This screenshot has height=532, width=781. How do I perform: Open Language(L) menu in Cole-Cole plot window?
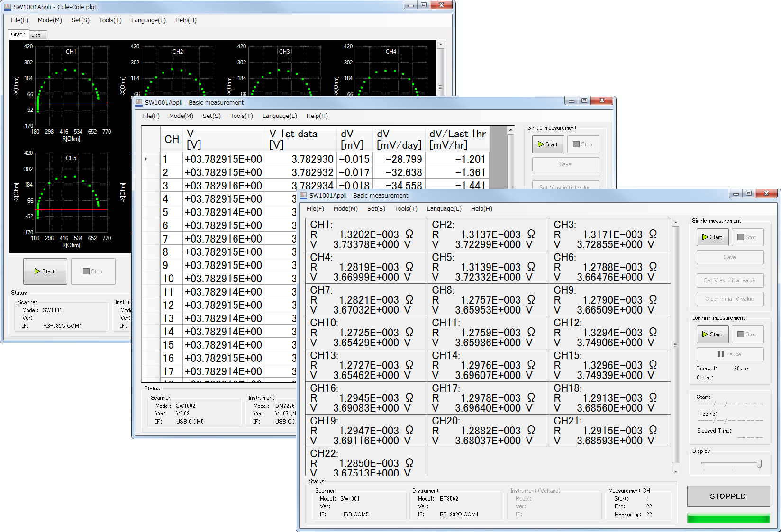coord(148,20)
